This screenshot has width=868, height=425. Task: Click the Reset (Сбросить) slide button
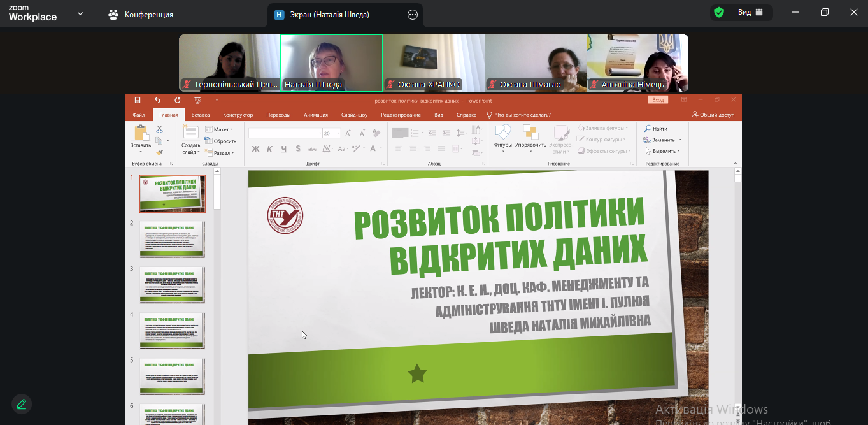(220, 141)
